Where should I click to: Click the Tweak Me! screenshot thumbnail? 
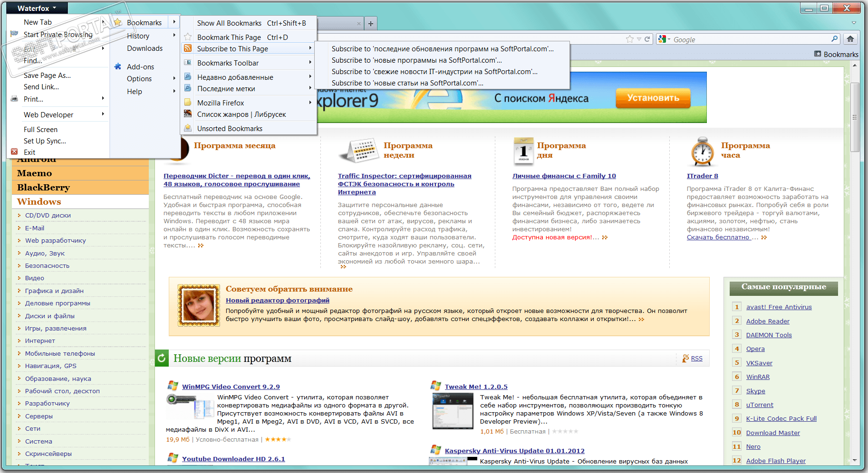(x=453, y=411)
